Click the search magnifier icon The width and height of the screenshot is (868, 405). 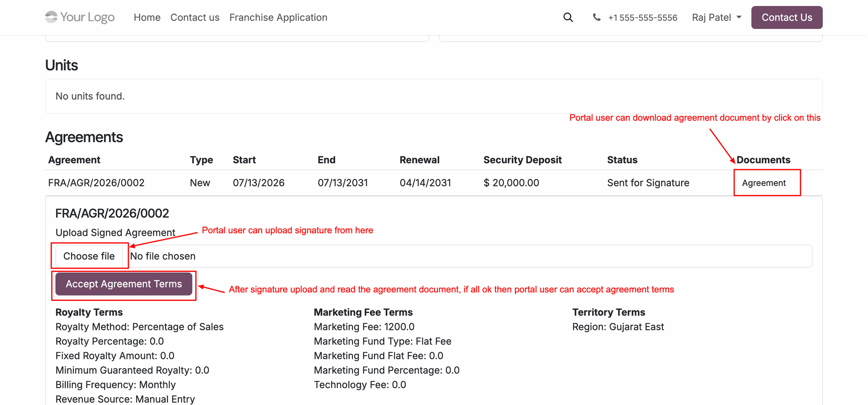pos(568,18)
